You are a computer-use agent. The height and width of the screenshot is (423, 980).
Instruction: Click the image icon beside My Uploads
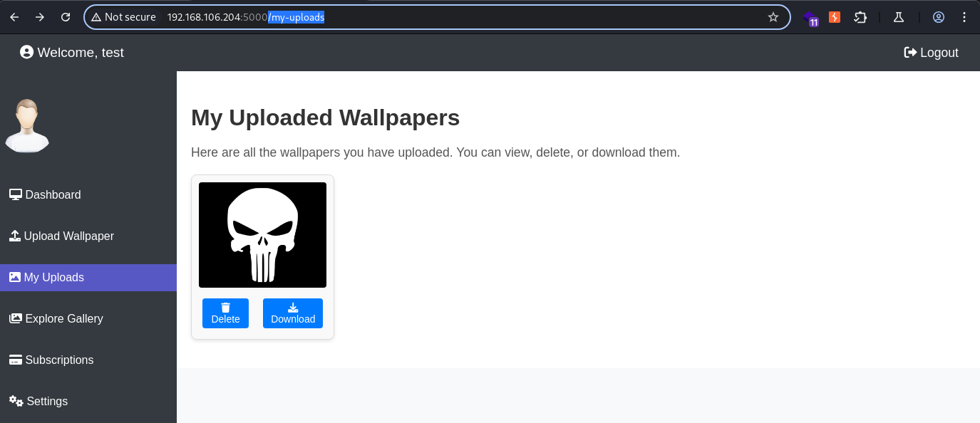[x=15, y=277]
